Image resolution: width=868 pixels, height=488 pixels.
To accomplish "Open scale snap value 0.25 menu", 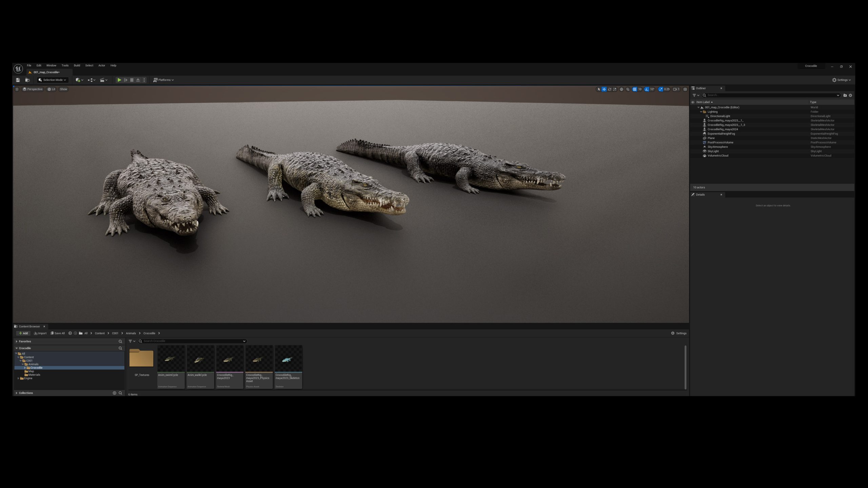I will 667,89.
